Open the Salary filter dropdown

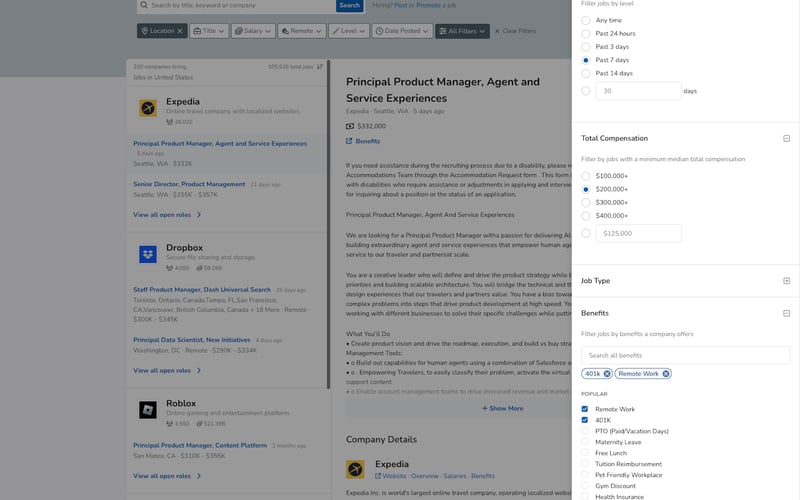click(x=253, y=31)
